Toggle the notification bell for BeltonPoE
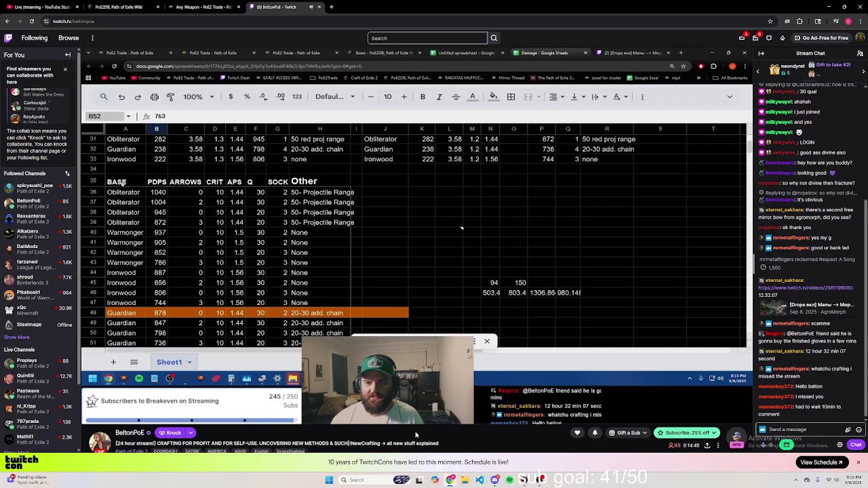Screen dimensions: 868x488 [595, 432]
